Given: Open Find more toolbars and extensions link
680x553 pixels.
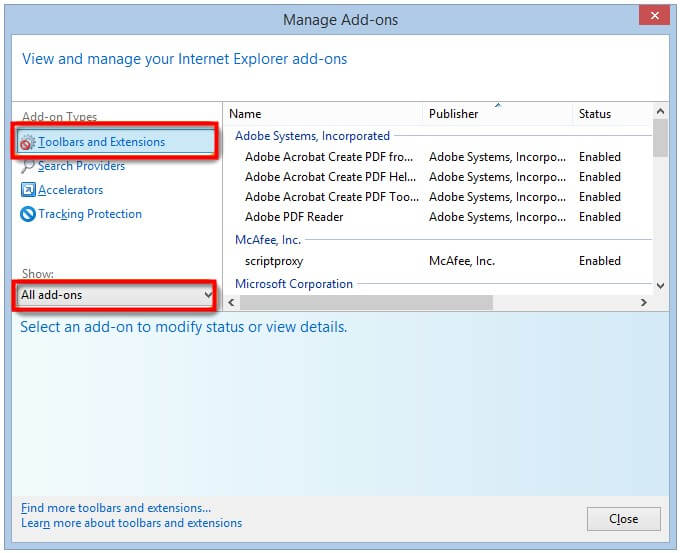Looking at the screenshot, I should pyautogui.click(x=116, y=508).
